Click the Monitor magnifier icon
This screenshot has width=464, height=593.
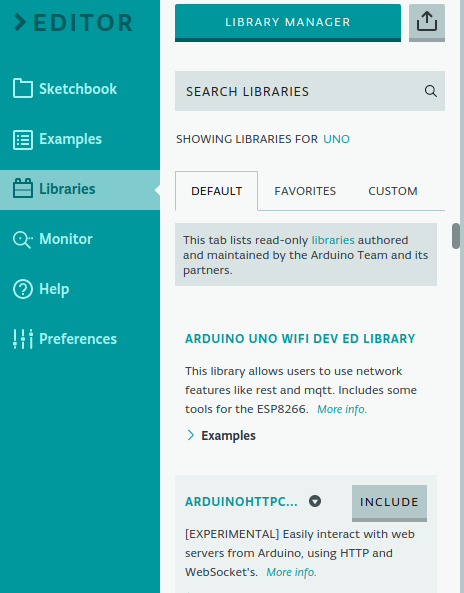(x=22, y=239)
